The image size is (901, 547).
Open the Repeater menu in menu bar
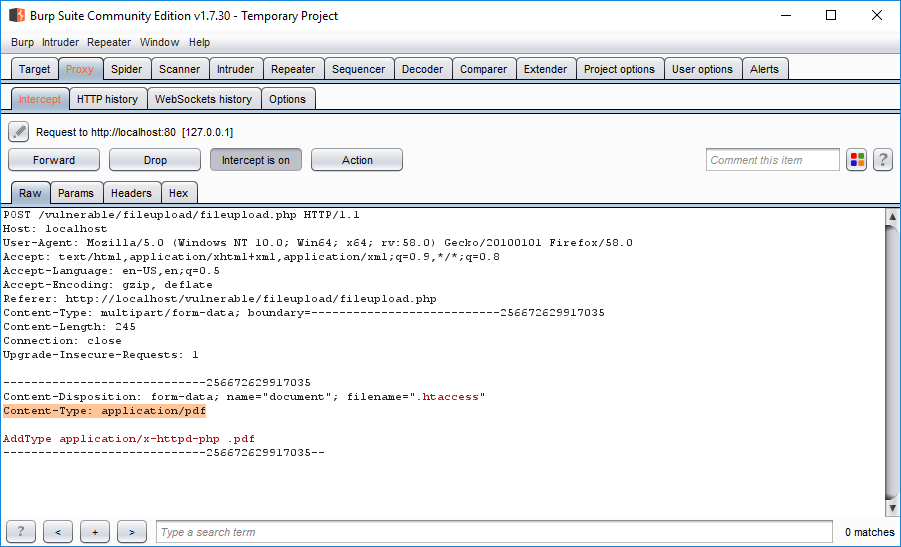point(109,42)
